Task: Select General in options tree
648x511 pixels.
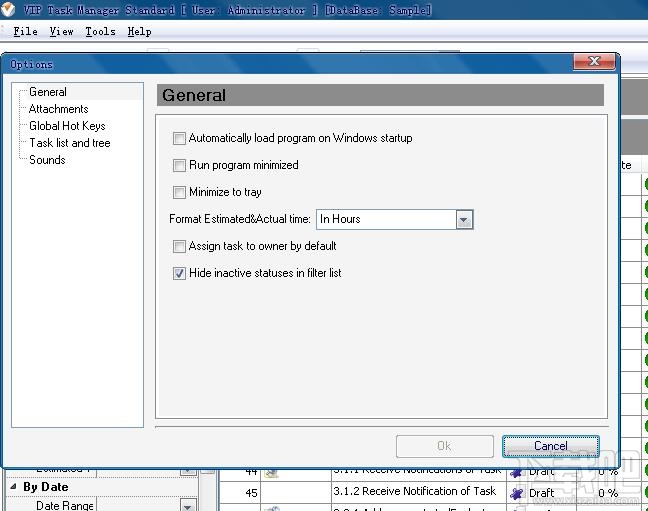Action: coord(48,92)
